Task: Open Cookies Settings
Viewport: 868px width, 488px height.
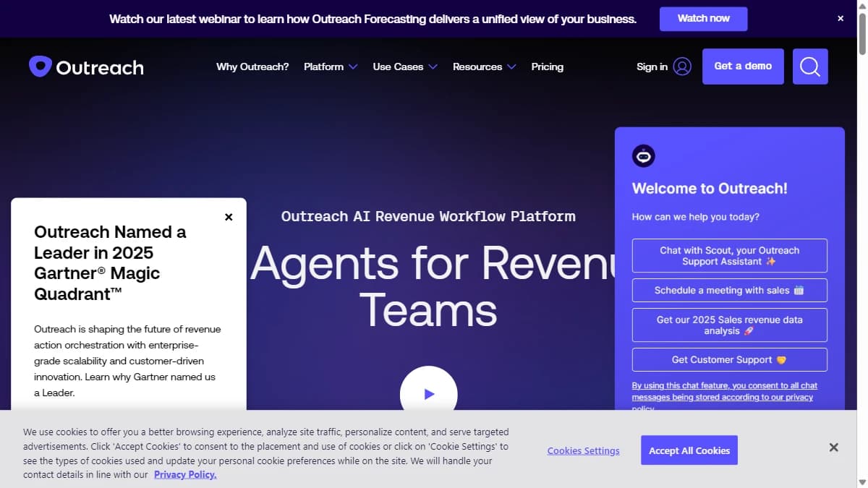Action: pyautogui.click(x=583, y=450)
